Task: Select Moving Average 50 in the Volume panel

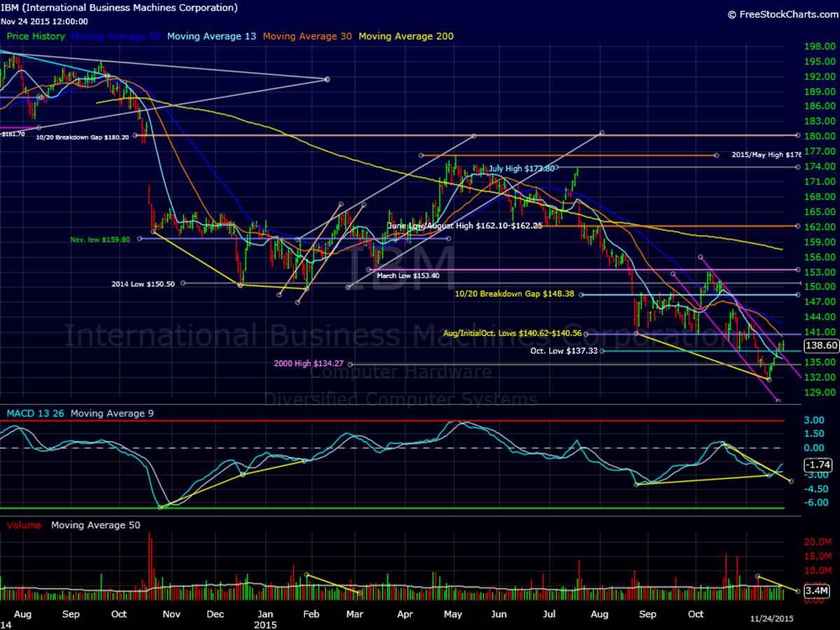Action: pos(95,525)
